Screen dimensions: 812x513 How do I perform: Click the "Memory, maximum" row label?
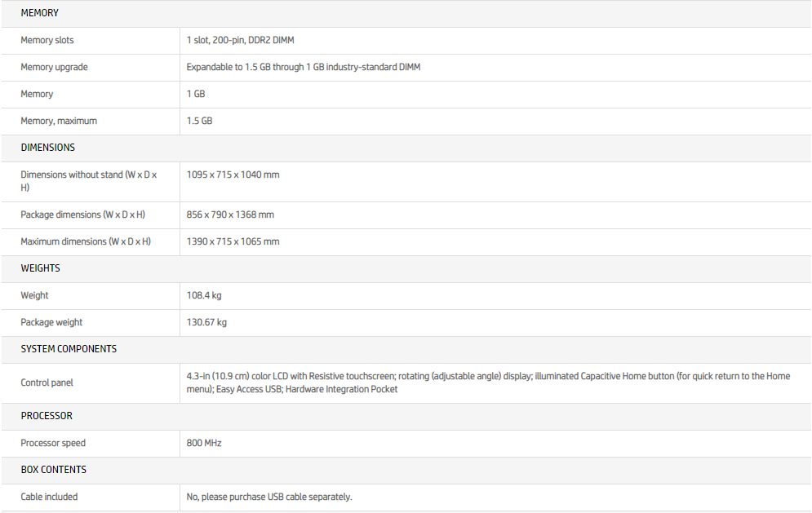pyautogui.click(x=59, y=121)
